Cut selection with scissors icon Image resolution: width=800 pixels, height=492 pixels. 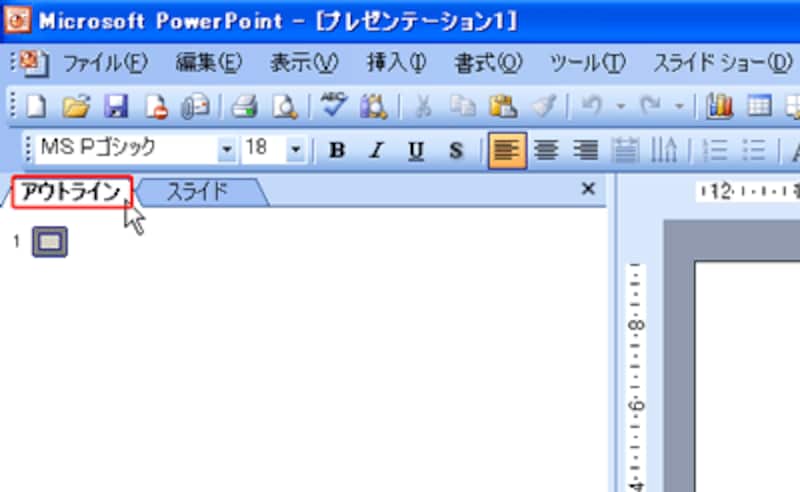coord(422,107)
